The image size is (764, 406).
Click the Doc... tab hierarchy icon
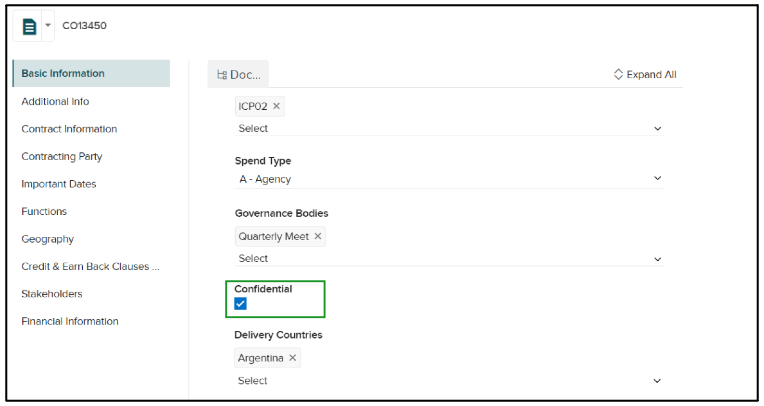tap(222, 75)
